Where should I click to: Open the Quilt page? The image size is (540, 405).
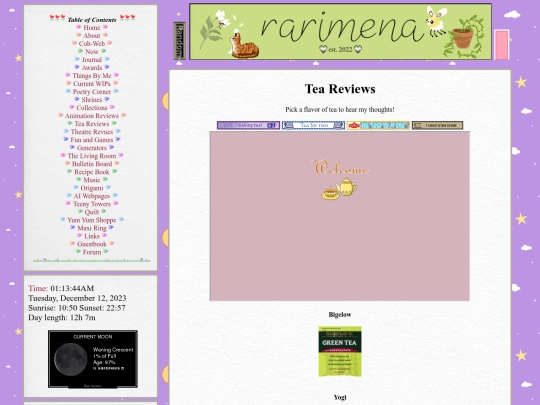92,212
